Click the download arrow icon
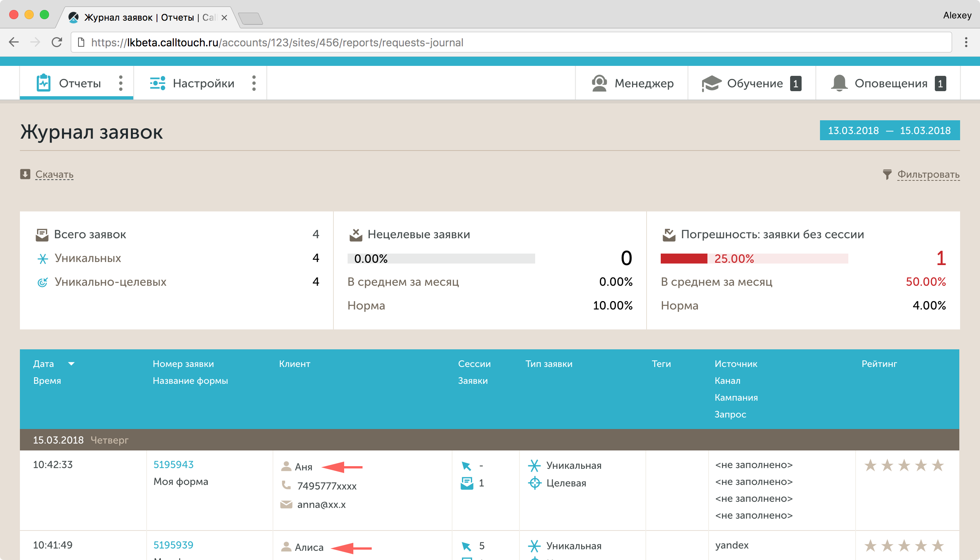980x560 pixels. point(25,174)
